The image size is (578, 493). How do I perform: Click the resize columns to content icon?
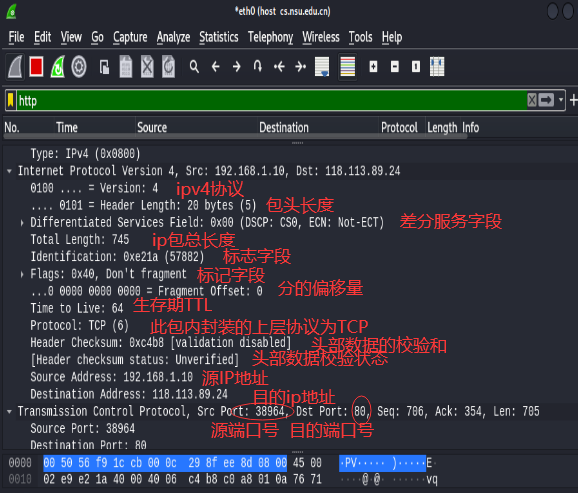(437, 67)
